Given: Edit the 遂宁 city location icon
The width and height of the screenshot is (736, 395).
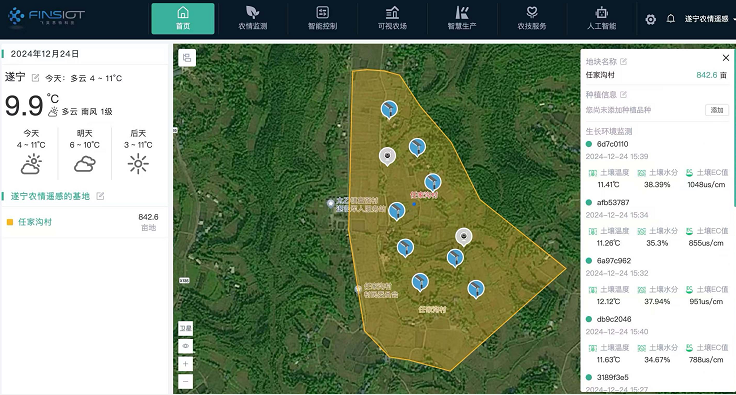Looking at the screenshot, I should (36, 78).
